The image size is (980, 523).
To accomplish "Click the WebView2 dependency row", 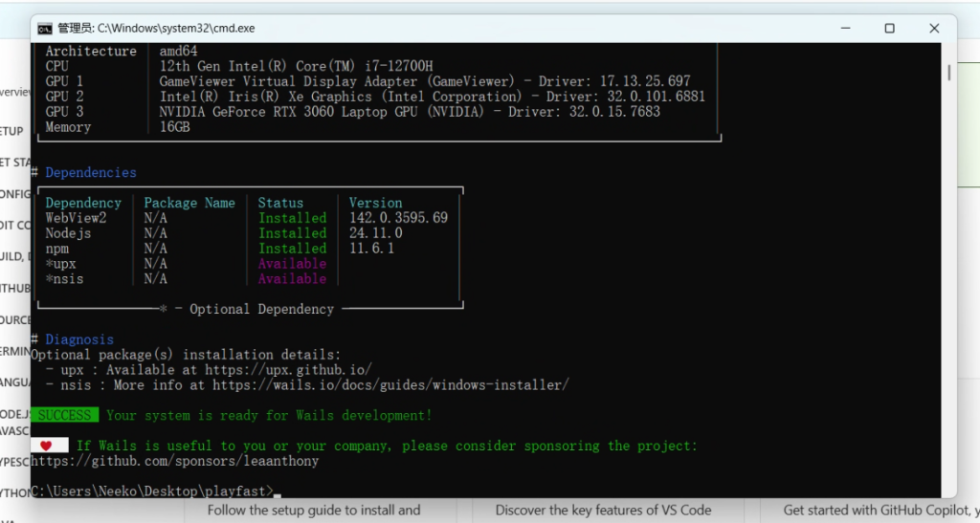I will point(77,218).
